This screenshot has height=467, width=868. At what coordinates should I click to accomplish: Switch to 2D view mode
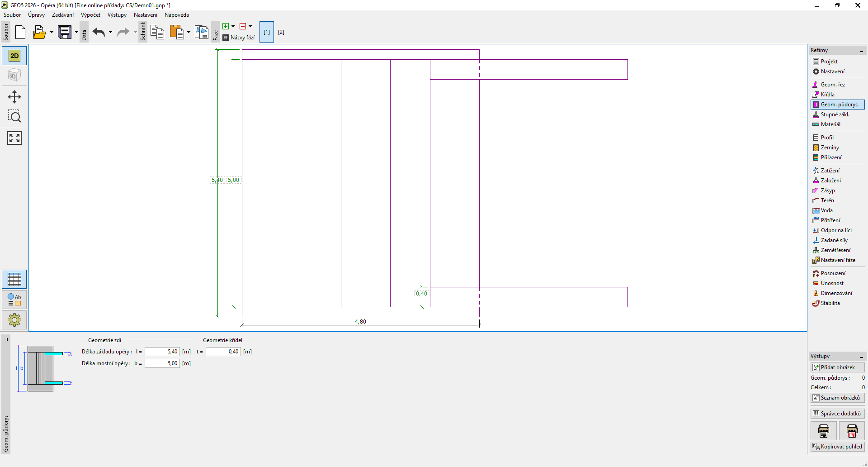pos(14,56)
